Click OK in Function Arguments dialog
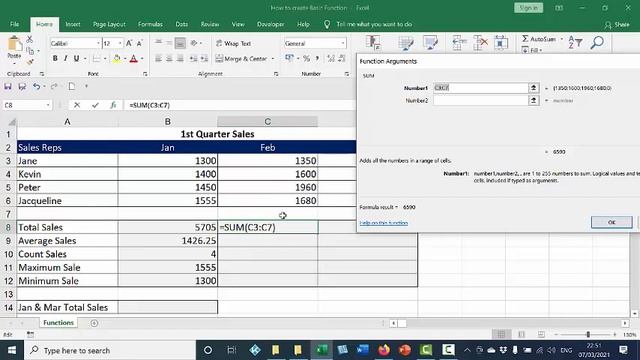Screen dimensions: 640x360 click(x=611, y=222)
